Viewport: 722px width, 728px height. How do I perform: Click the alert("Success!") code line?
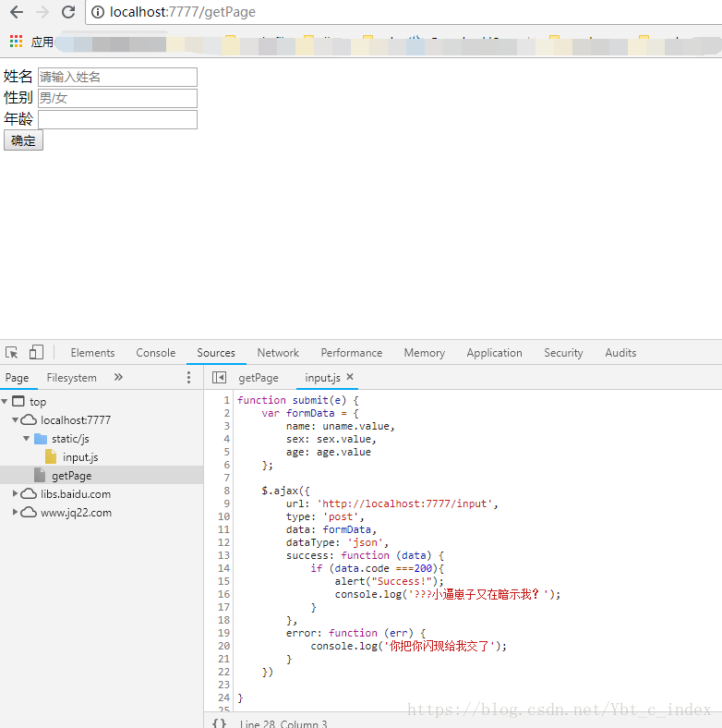(x=389, y=581)
